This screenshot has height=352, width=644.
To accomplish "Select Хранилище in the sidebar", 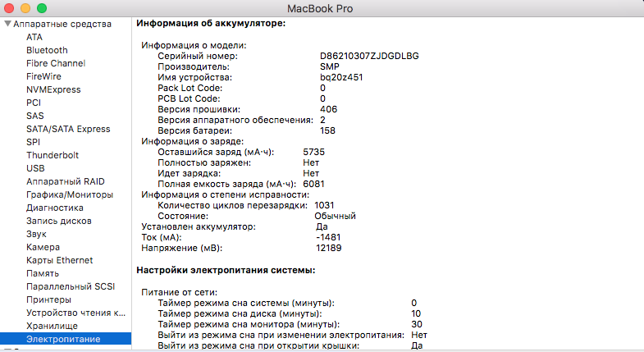I will pos(52,326).
